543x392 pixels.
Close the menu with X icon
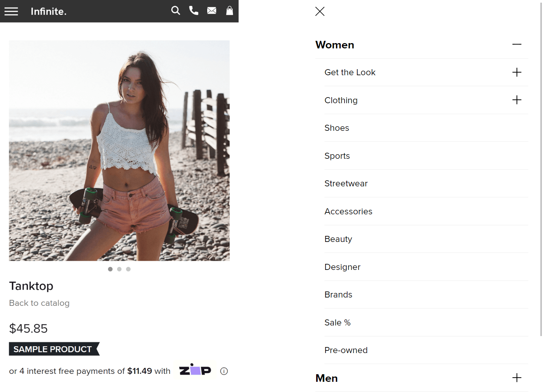[320, 11]
